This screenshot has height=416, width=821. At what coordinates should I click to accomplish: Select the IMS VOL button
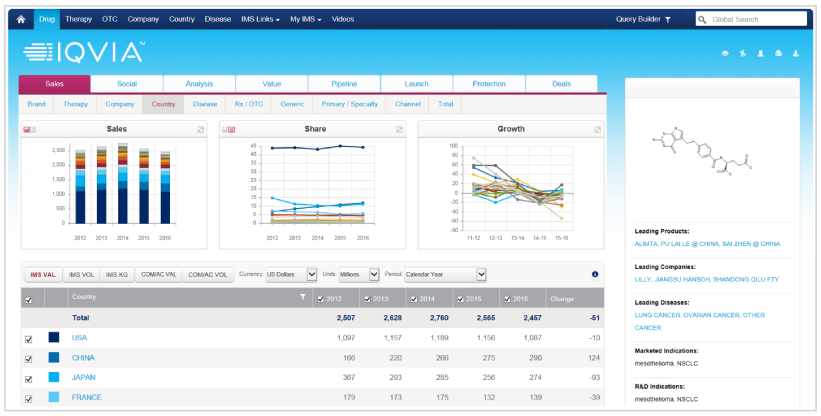(81, 274)
